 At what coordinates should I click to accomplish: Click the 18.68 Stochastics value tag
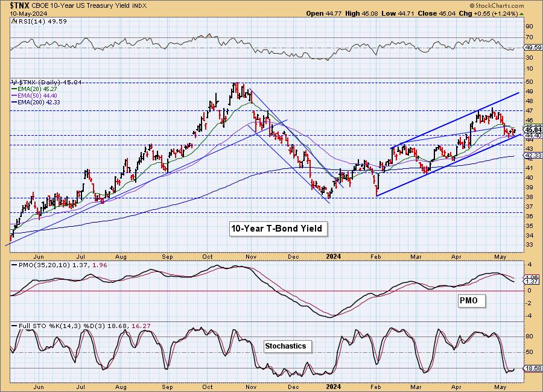tap(534, 368)
